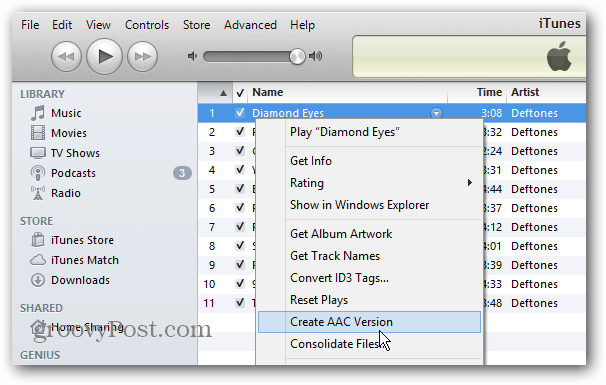This screenshot has height=385, width=606.
Task: Open the Store menu
Action: [x=196, y=25]
